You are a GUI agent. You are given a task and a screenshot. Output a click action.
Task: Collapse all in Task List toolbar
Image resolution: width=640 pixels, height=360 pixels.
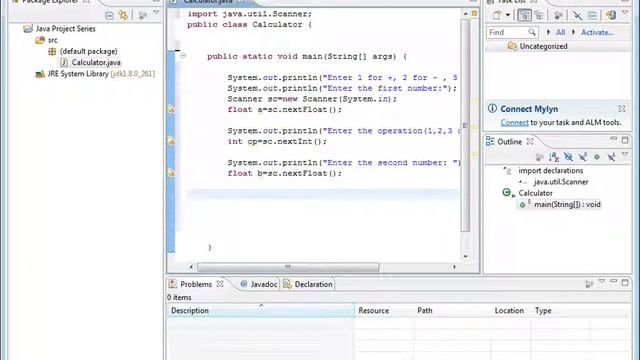tap(592, 16)
